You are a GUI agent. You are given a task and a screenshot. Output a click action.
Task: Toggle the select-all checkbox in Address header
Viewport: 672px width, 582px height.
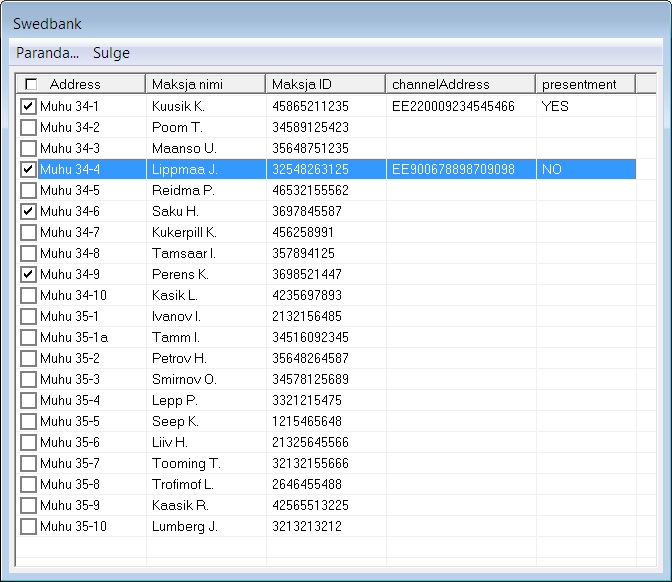coord(31,84)
